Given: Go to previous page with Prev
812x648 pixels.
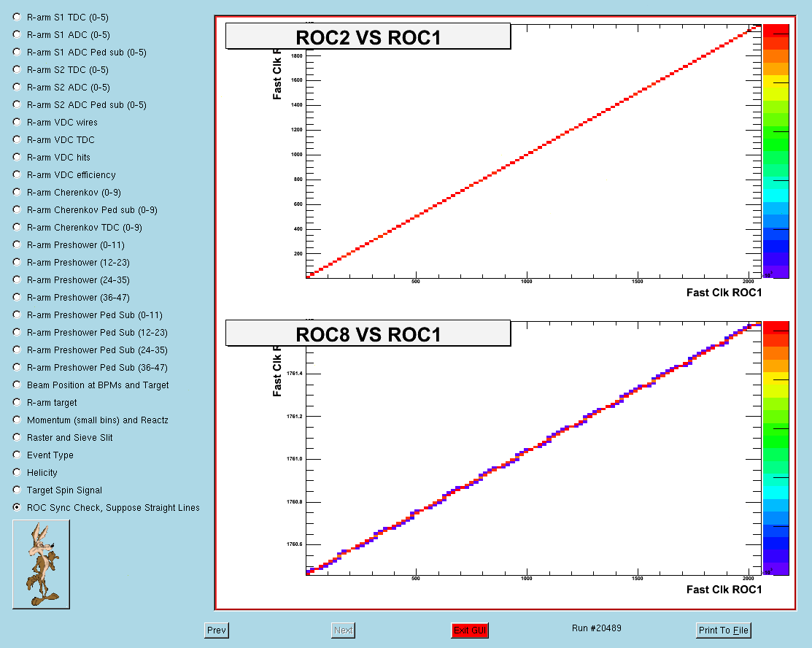Looking at the screenshot, I should tap(217, 630).
